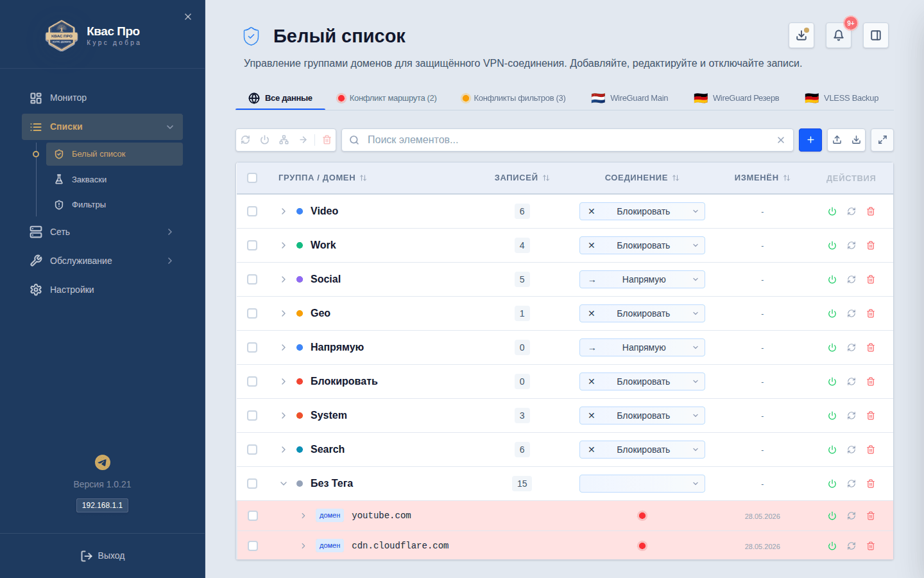
Task: Tick the checkbox for the Geo row
Action: pyautogui.click(x=252, y=313)
